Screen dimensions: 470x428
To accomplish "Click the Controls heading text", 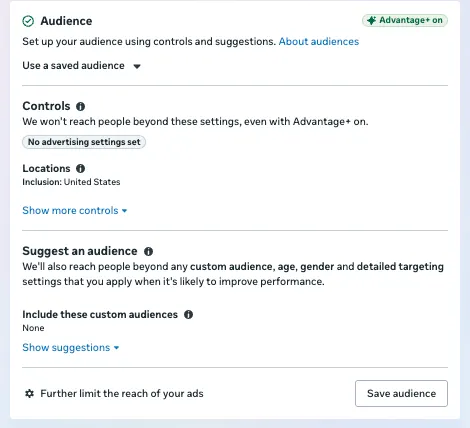I will (x=46, y=106).
